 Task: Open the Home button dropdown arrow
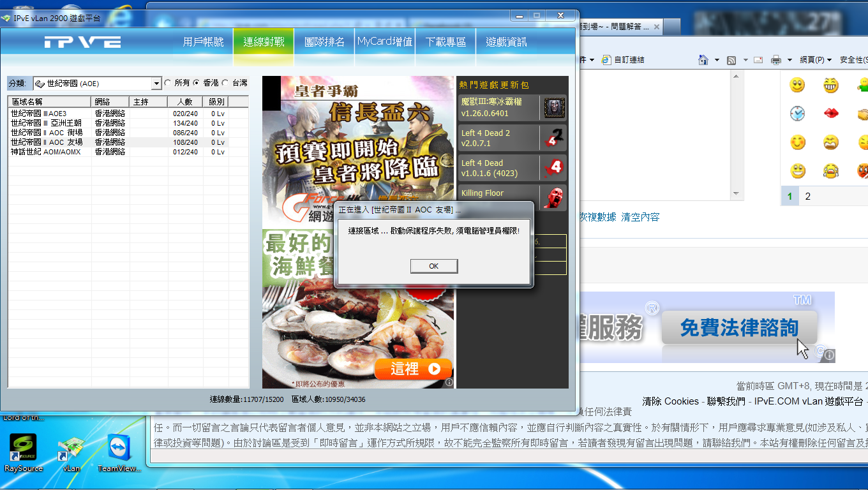pyautogui.click(x=717, y=60)
